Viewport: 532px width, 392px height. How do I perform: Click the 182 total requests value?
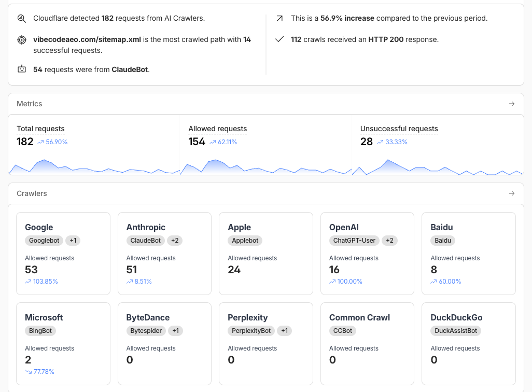(25, 142)
